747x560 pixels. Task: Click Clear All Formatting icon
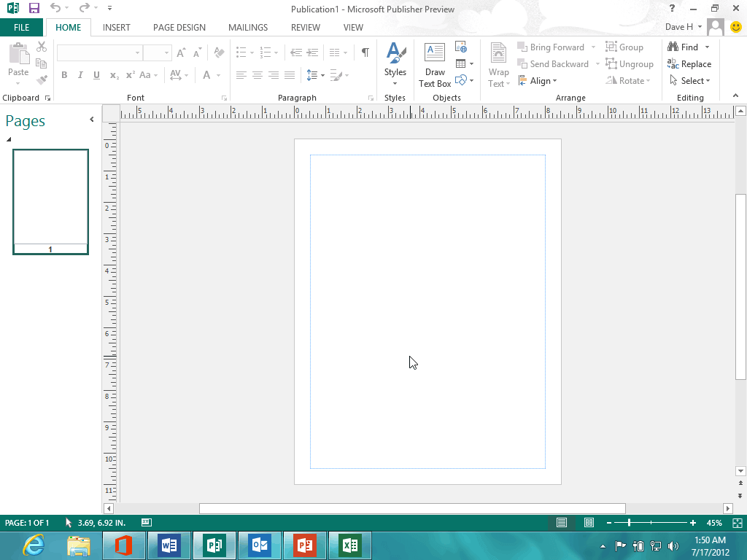219,52
